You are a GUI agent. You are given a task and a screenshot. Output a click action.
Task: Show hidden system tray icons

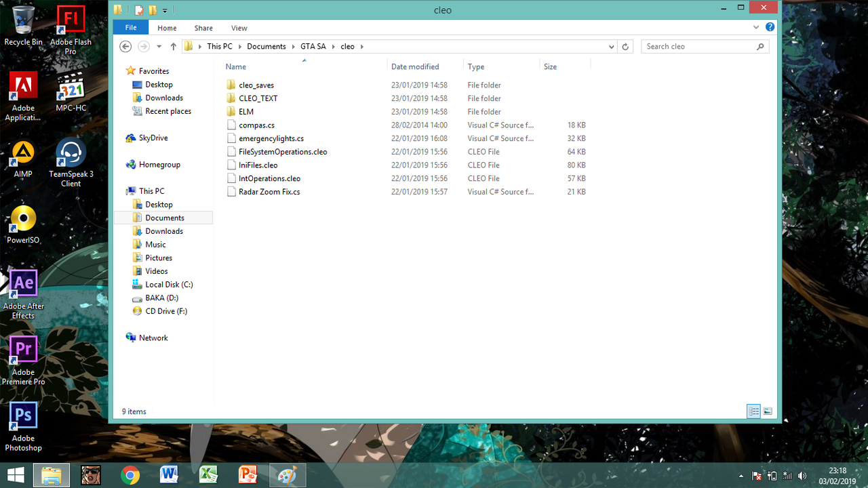tap(741, 476)
